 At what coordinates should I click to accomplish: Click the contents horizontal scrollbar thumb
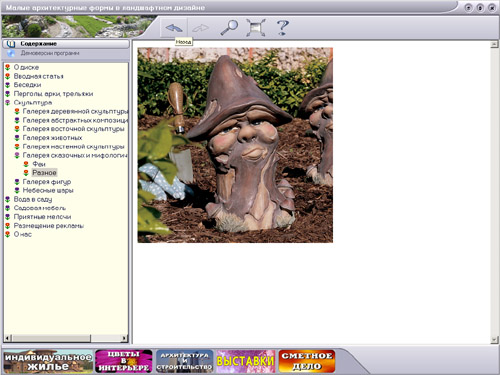coord(51,338)
